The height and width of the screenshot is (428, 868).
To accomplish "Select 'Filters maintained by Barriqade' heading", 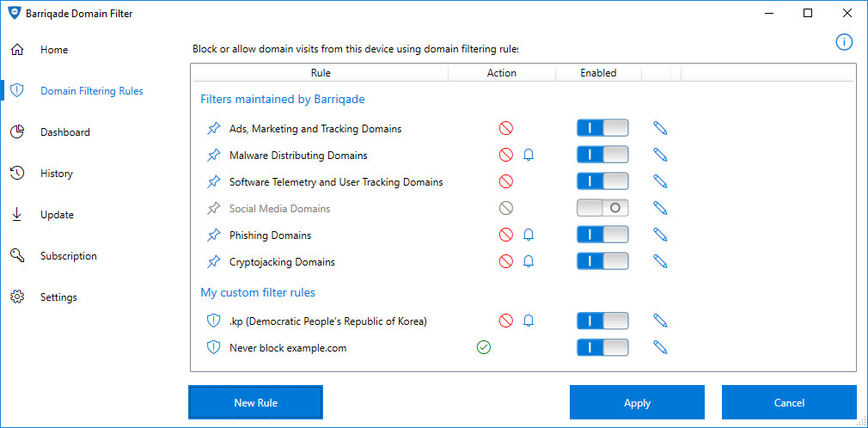I will click(x=283, y=99).
